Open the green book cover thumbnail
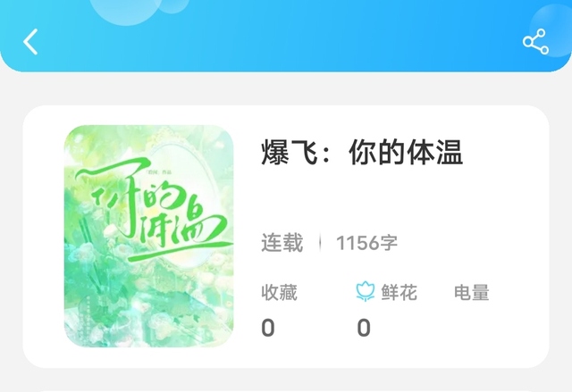Image resolution: width=572 pixels, height=392 pixels. click(x=149, y=236)
